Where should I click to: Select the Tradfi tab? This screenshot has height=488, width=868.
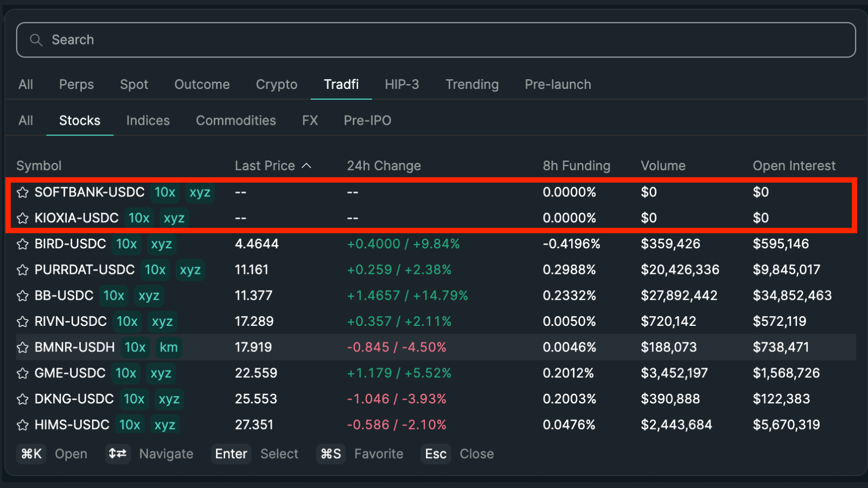[341, 85]
